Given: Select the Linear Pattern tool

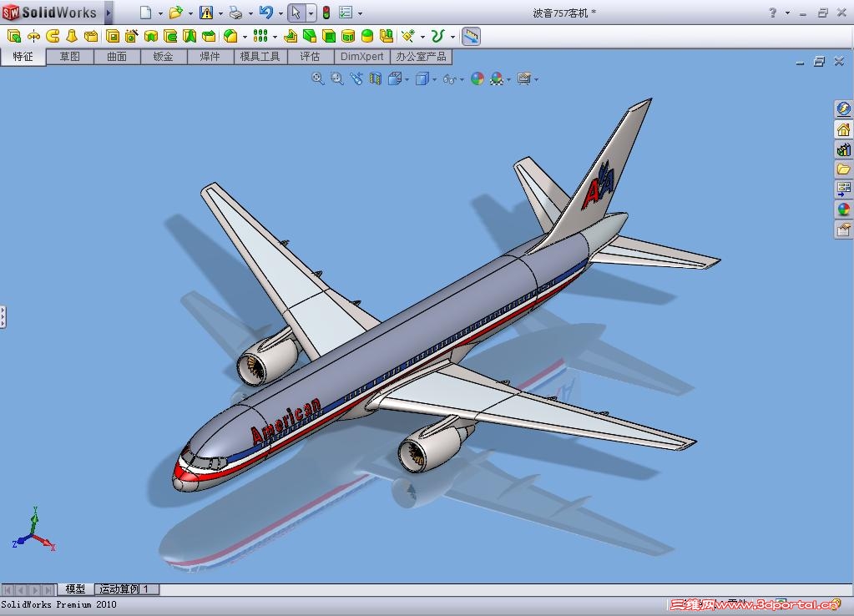Looking at the screenshot, I should [260, 37].
